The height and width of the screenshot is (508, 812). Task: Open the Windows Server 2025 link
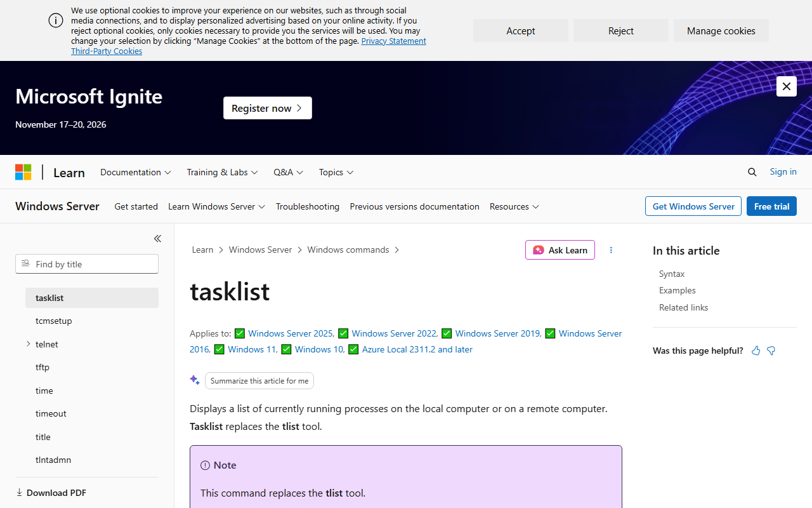(291, 333)
